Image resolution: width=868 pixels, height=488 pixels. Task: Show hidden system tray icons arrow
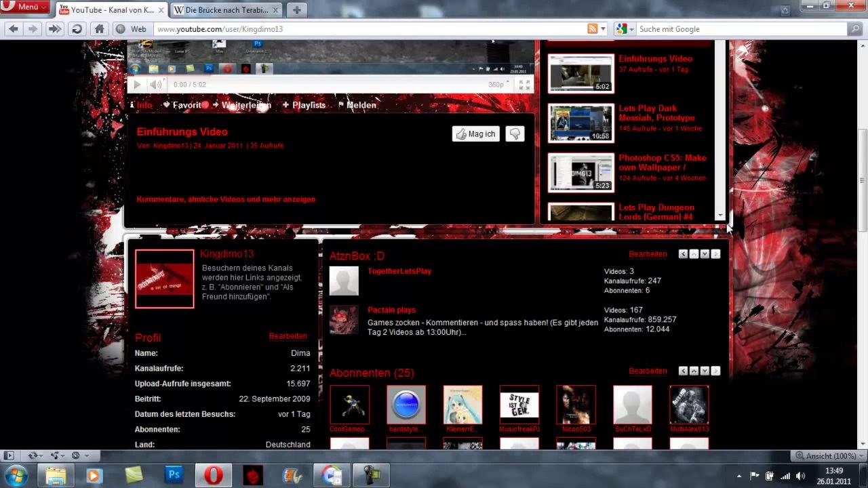click(739, 476)
